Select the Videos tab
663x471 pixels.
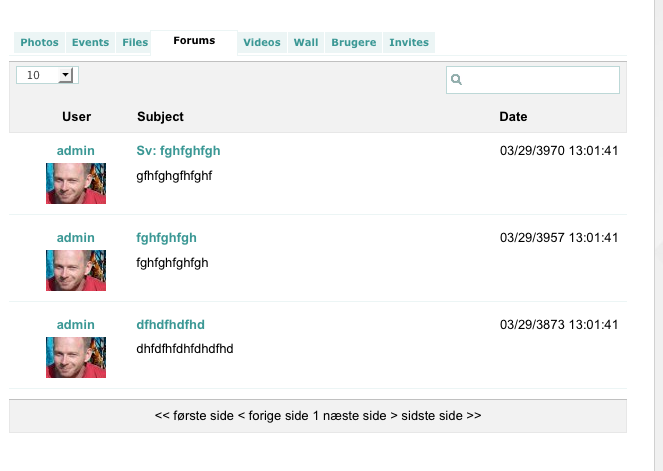262,43
